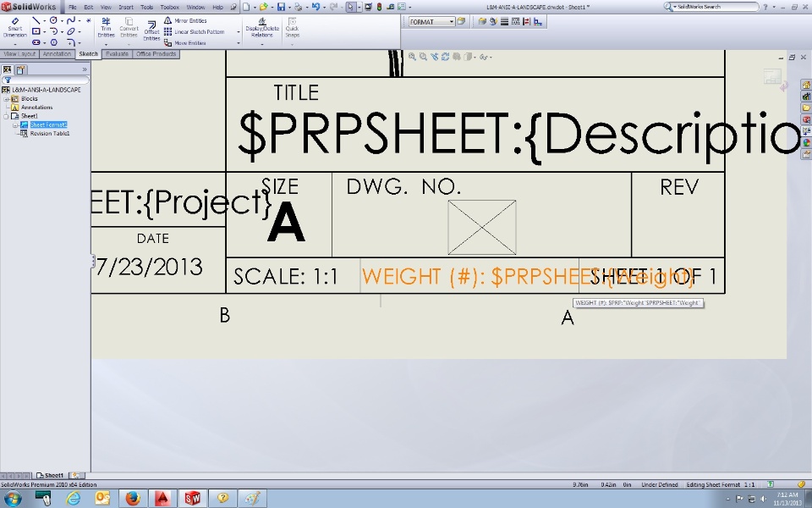Select the orange WEIGHT note
The image size is (812, 508).
click(x=528, y=277)
